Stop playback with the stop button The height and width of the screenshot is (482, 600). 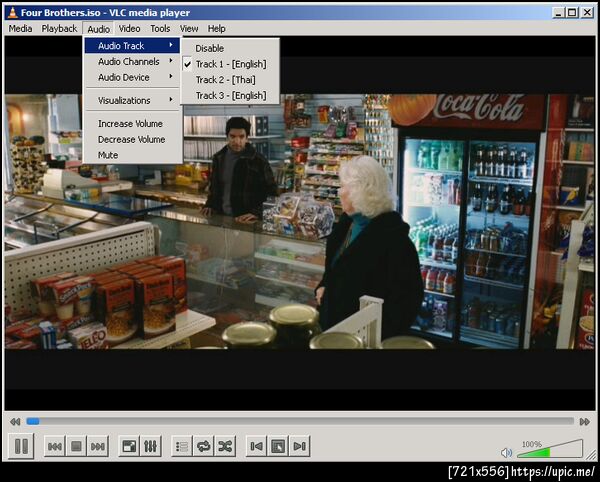(76, 446)
